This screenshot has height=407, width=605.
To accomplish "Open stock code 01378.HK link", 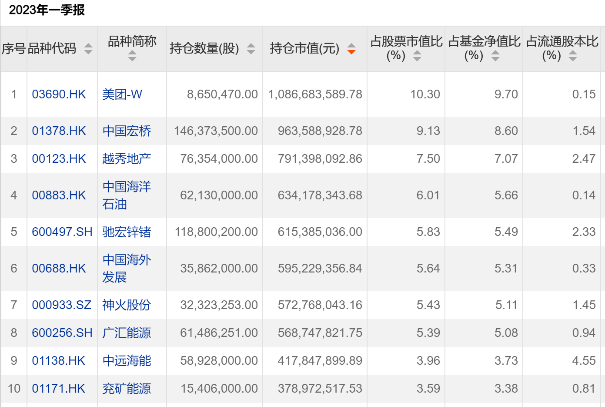I will (59, 131).
